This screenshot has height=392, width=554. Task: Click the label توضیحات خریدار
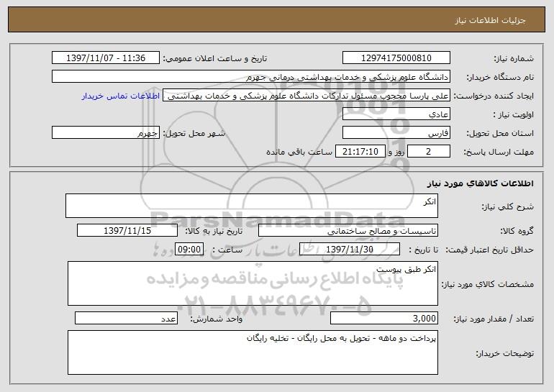coord(505,353)
